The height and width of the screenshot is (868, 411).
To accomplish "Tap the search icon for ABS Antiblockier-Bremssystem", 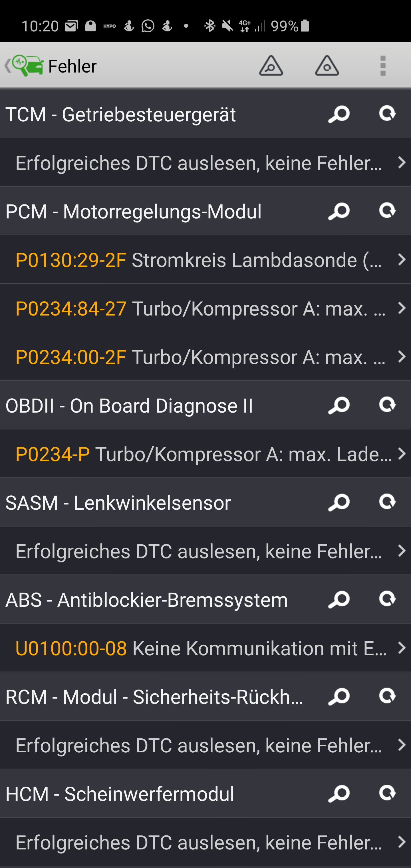I will [x=339, y=599].
